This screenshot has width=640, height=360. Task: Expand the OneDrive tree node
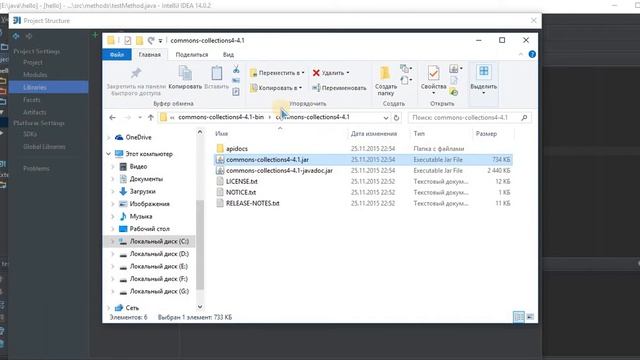click(x=109, y=138)
